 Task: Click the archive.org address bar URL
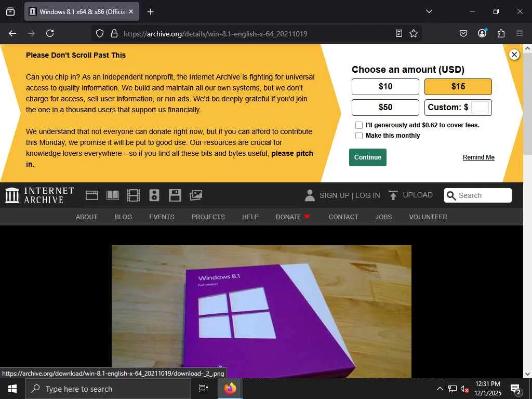pos(216,34)
